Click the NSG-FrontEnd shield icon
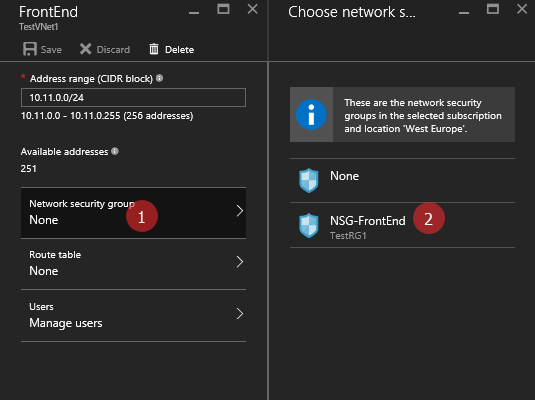The width and height of the screenshot is (535, 400). tap(309, 225)
